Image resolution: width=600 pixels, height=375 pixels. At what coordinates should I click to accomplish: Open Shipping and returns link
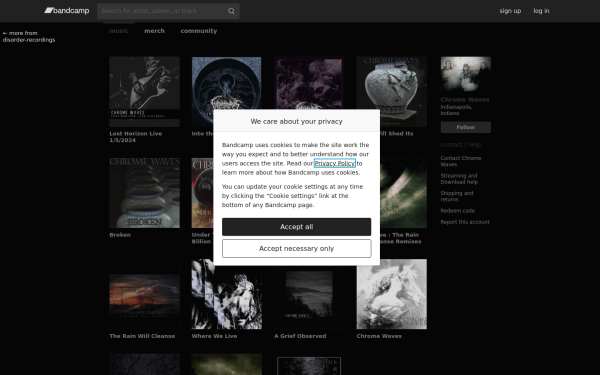(457, 196)
